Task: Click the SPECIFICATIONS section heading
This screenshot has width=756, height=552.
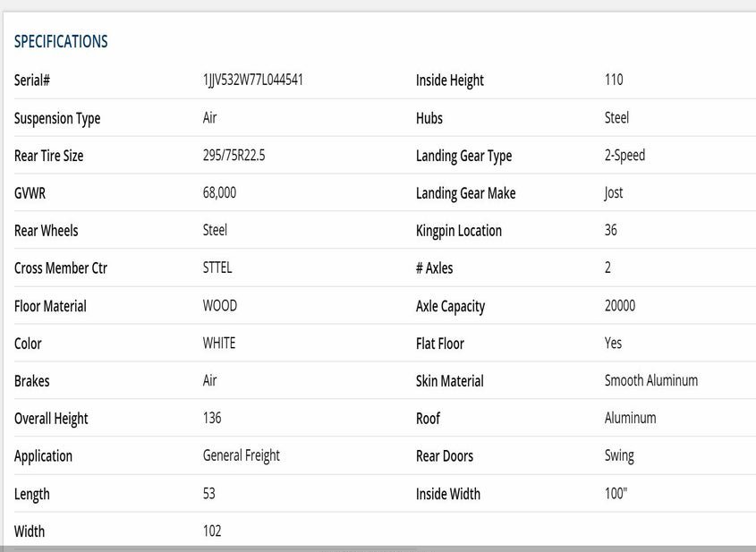Action: coord(61,42)
